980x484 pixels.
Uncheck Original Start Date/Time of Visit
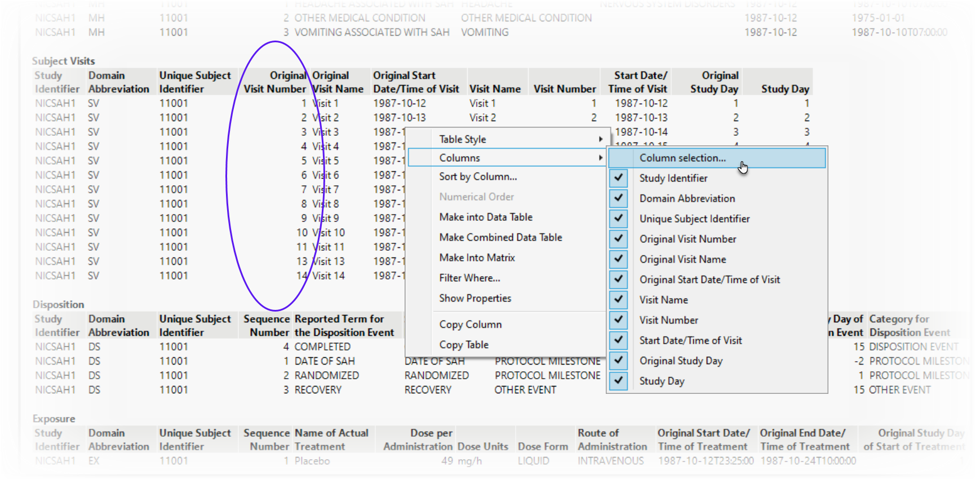(619, 279)
